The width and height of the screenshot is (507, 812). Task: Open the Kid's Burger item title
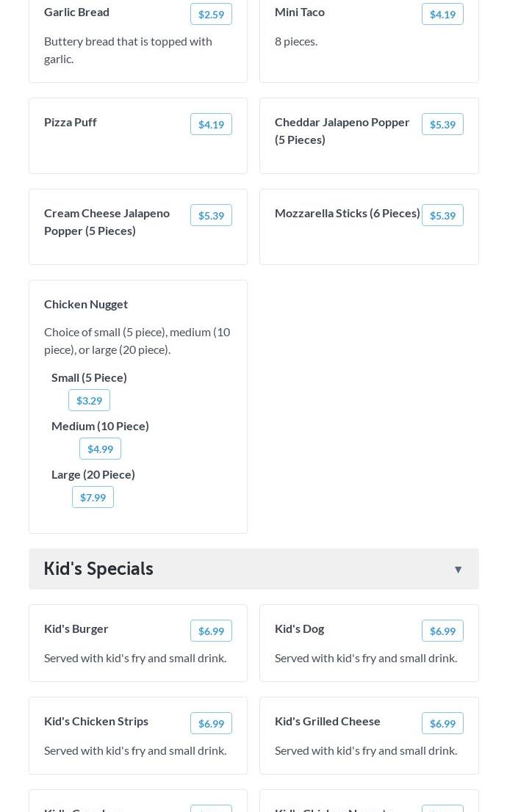pyautogui.click(x=76, y=628)
